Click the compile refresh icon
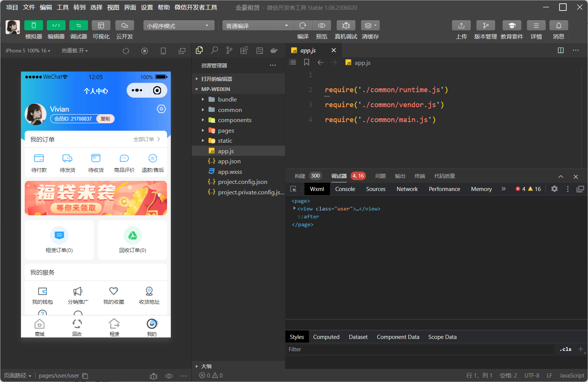Viewport: 588px width, 382px height. 303,25
